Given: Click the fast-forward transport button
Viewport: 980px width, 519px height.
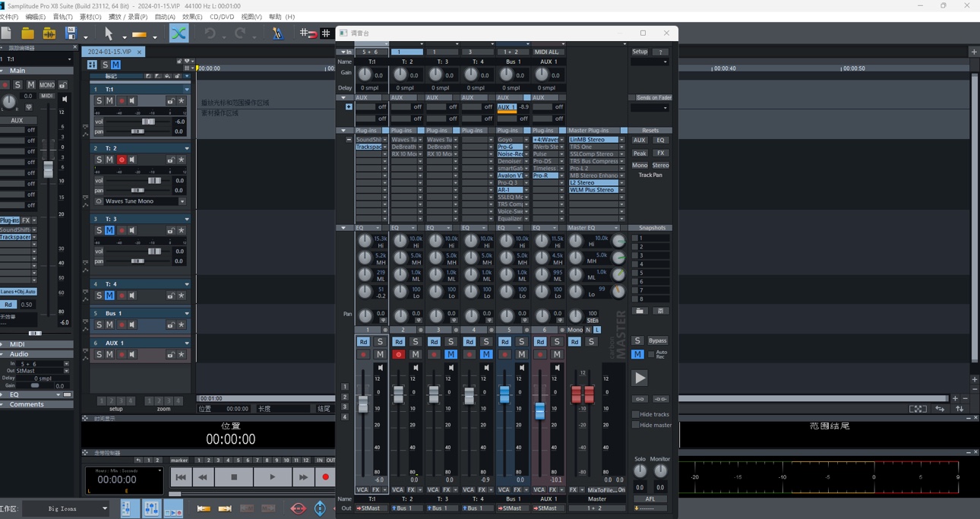Looking at the screenshot, I should (302, 477).
